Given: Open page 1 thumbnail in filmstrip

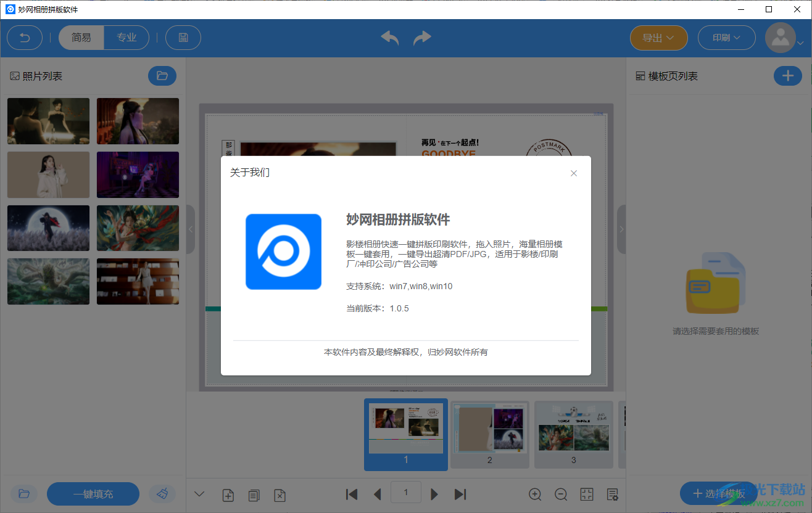Looking at the screenshot, I should (406, 434).
